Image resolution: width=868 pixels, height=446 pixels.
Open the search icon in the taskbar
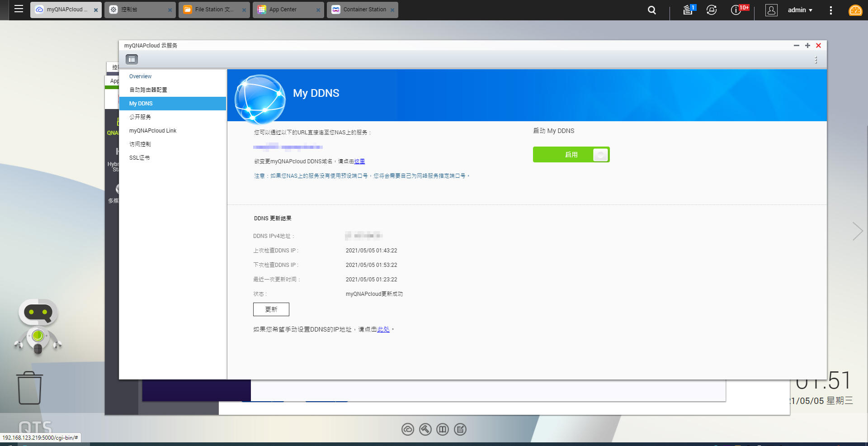(x=651, y=9)
